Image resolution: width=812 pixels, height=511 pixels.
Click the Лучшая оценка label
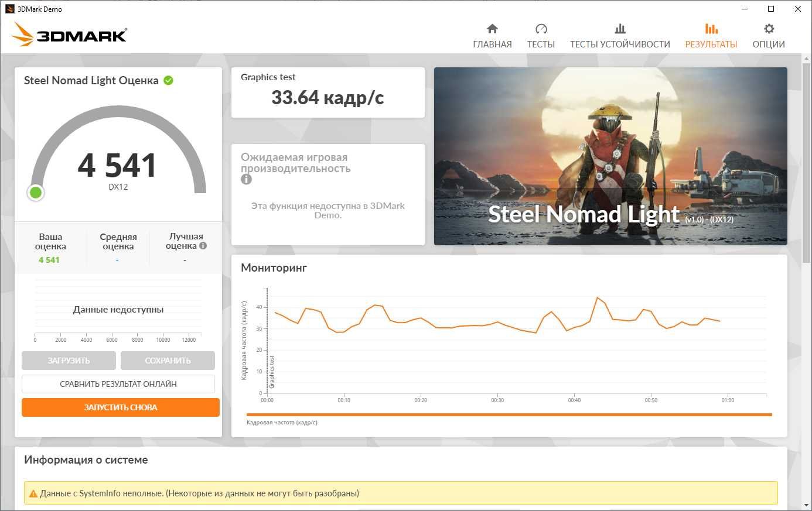(186, 241)
